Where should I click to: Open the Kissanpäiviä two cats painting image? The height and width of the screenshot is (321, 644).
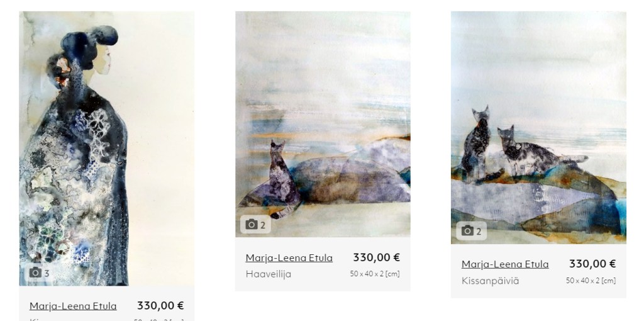coord(538,128)
